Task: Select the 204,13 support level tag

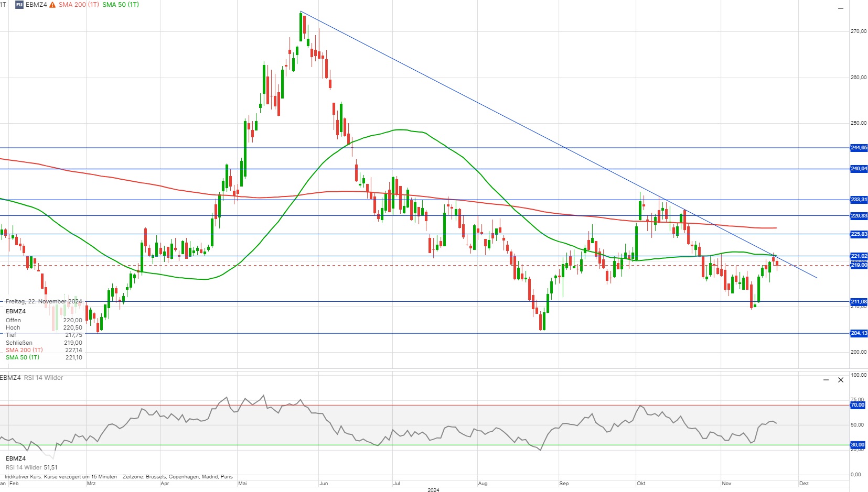Action: (x=859, y=333)
